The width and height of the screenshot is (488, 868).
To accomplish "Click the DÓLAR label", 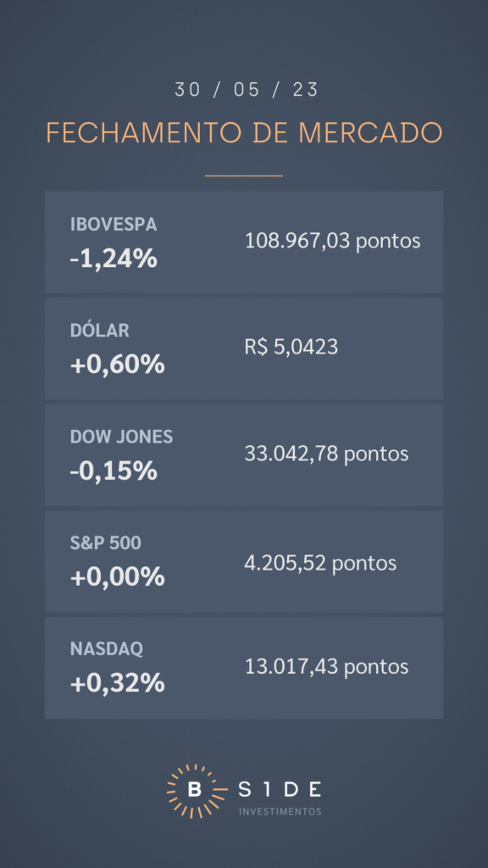I will [x=100, y=331].
